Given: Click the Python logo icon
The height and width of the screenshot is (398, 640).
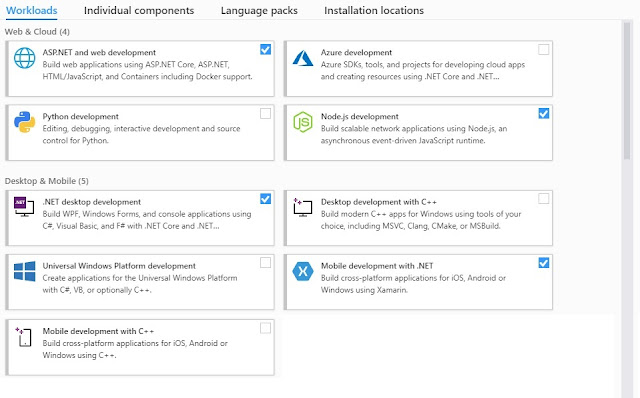Looking at the screenshot, I should click(x=24, y=122).
